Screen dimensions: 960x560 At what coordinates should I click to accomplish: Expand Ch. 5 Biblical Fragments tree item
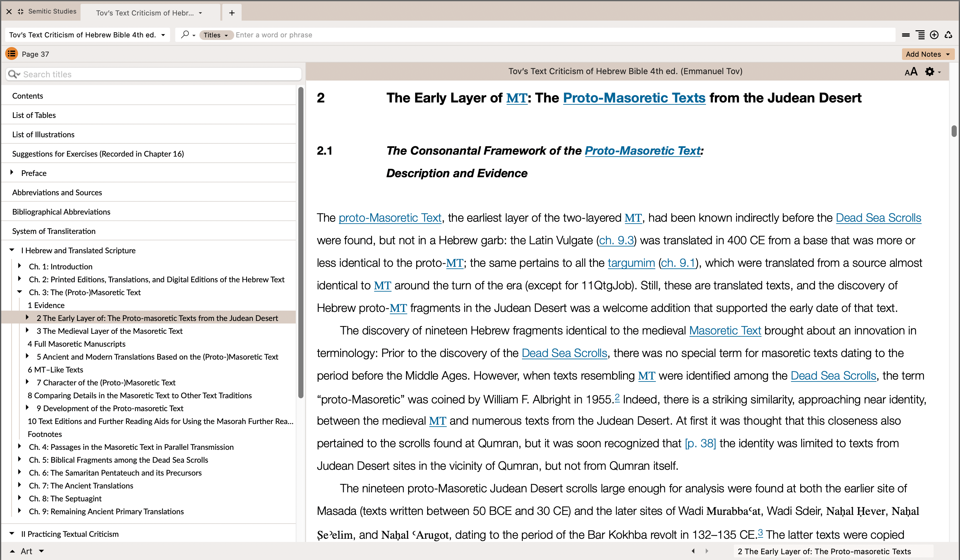19,459
